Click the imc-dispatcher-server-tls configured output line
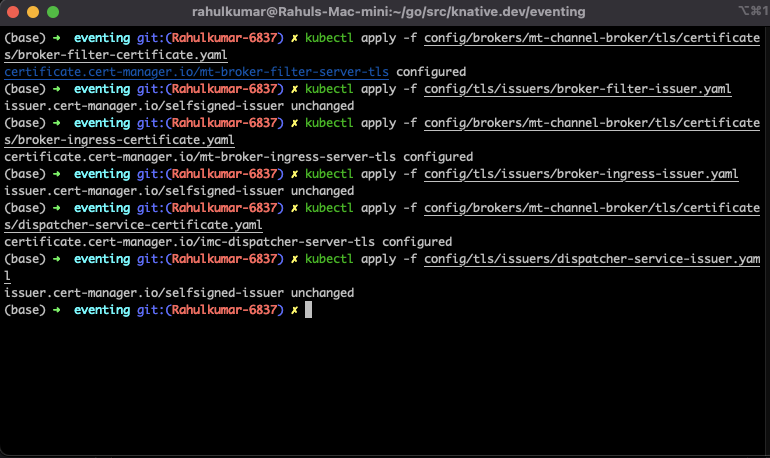 coord(228,242)
